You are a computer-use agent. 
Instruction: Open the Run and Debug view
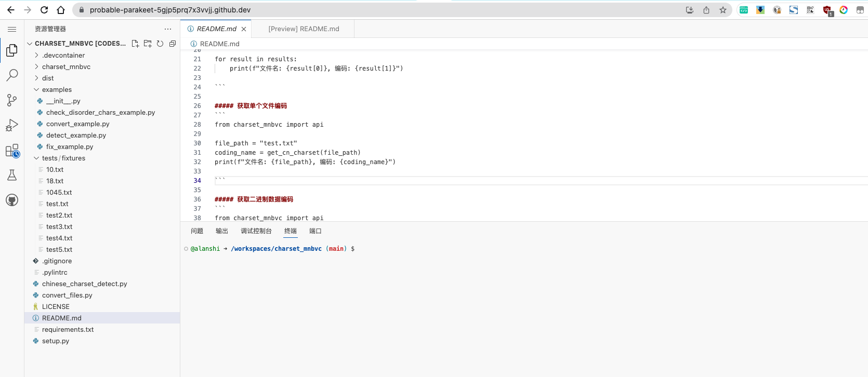coord(12,125)
